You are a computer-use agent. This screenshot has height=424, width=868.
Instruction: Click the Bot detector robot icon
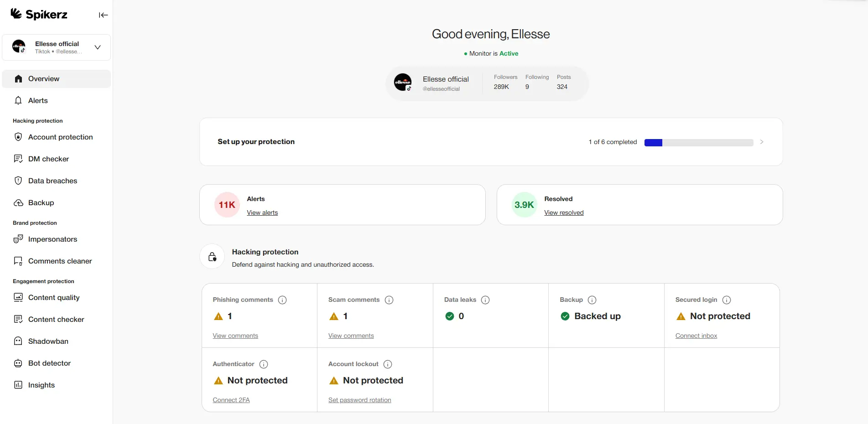pyautogui.click(x=18, y=363)
